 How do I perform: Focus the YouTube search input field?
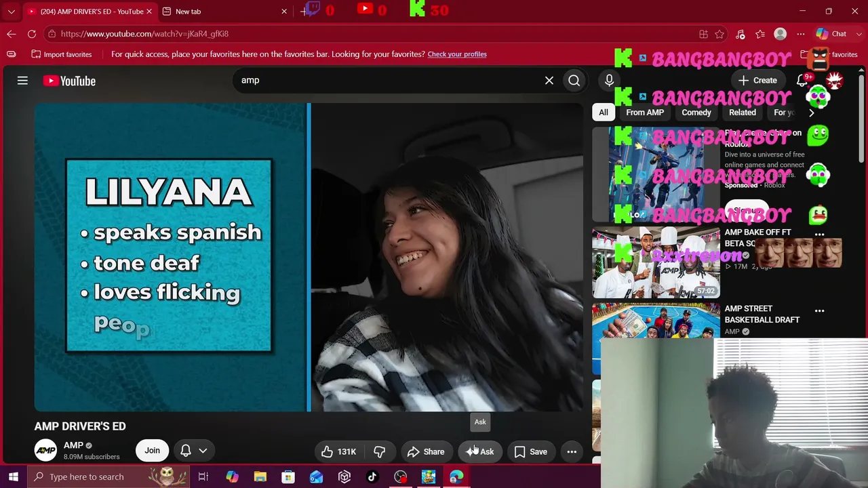pyautogui.click(x=390, y=81)
